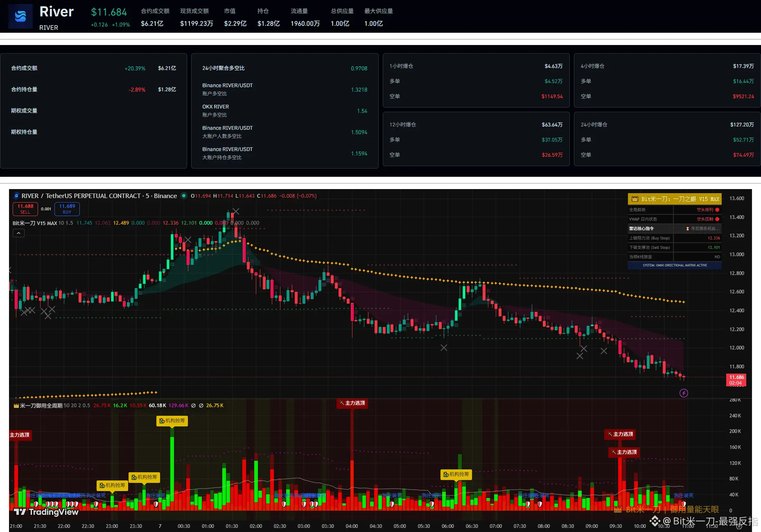Viewport: 761px width, 532px height.
Task: Select the 24小时爆仓 liquidation panel header
Action: click(x=594, y=125)
